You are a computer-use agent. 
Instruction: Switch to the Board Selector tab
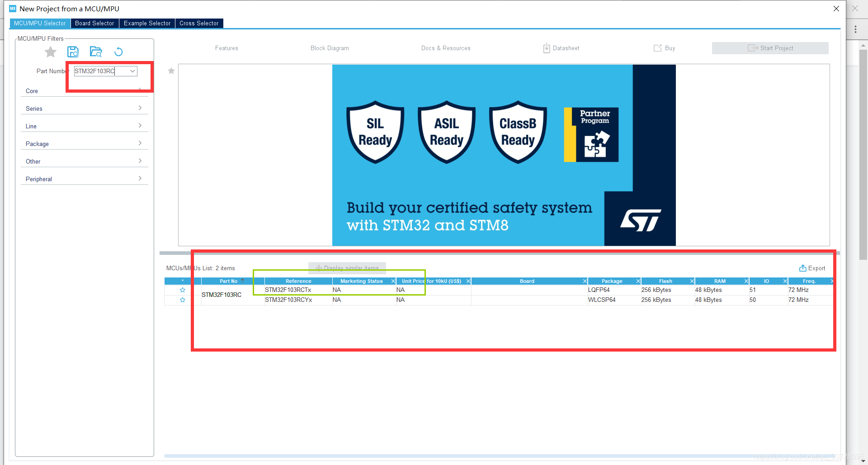click(94, 23)
